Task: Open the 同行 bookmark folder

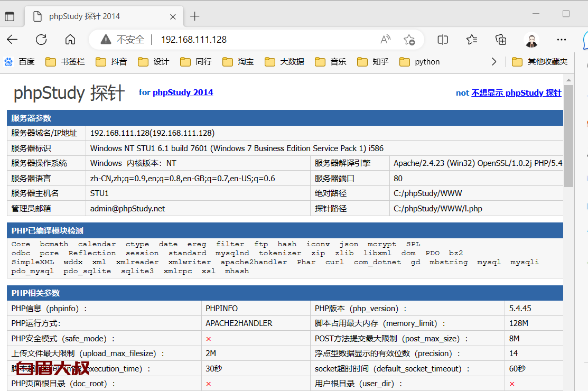Action: [x=196, y=62]
